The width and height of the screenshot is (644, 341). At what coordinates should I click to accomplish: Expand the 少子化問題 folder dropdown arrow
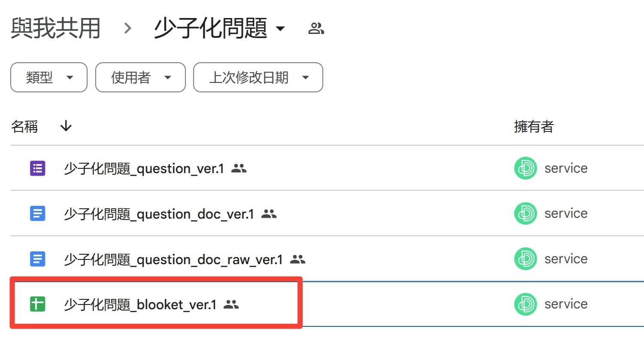280,29
